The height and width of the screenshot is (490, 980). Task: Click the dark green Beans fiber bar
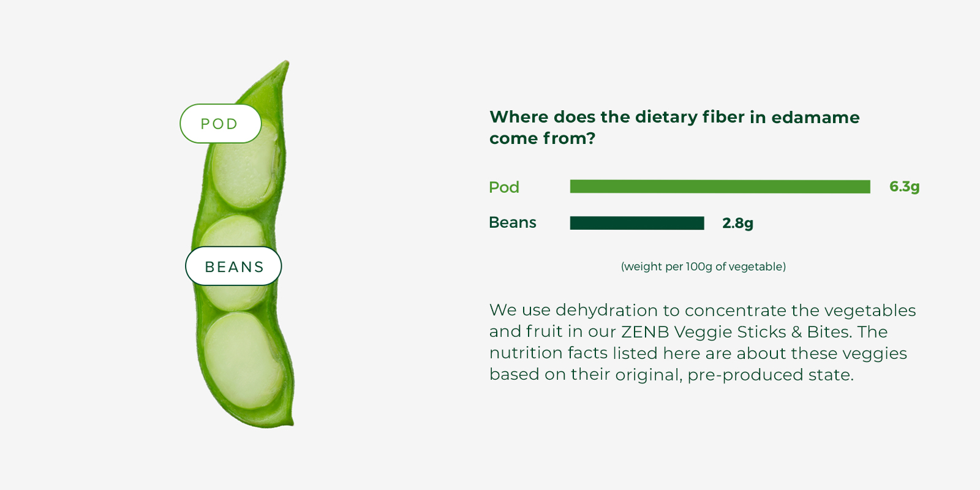[x=637, y=223]
